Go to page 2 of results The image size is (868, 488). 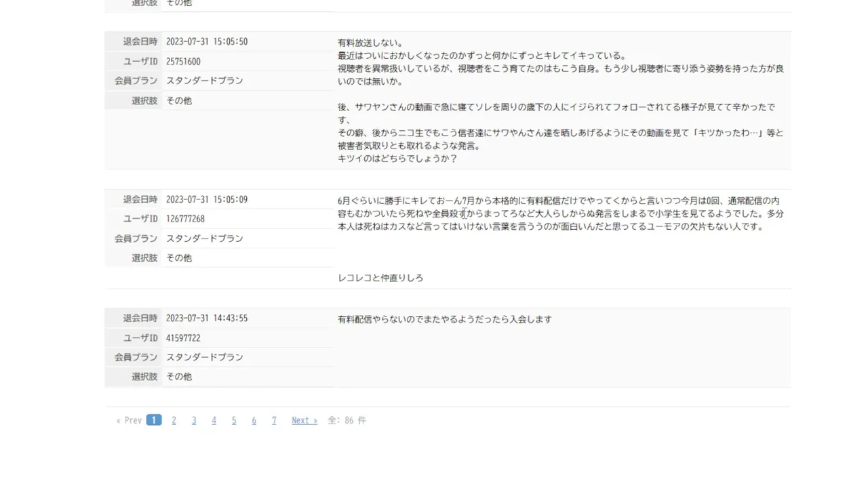click(x=174, y=420)
